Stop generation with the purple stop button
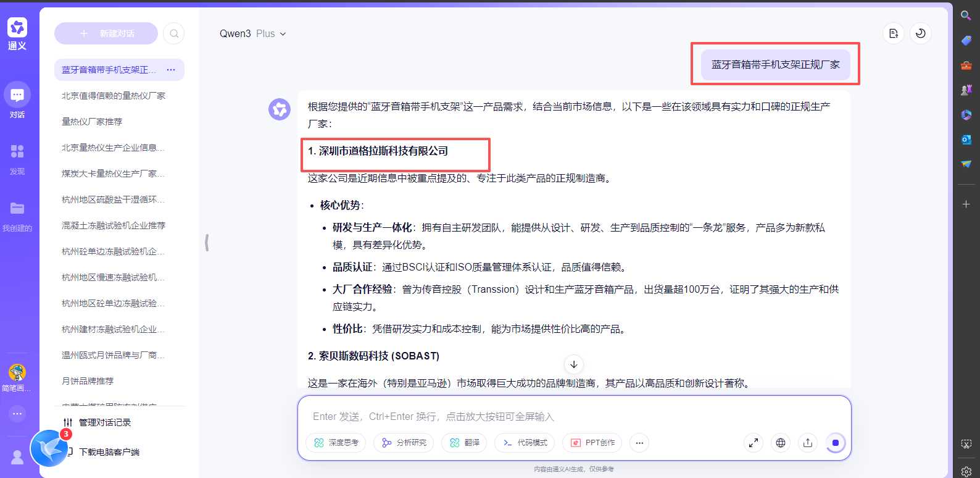980x478 pixels. click(836, 443)
